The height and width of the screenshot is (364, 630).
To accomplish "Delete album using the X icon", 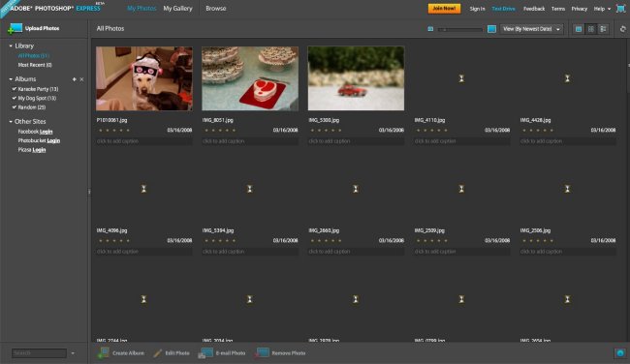I will click(81, 79).
